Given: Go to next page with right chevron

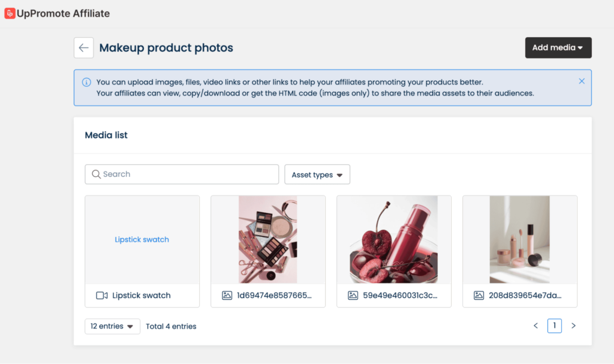Looking at the screenshot, I should pos(573,326).
